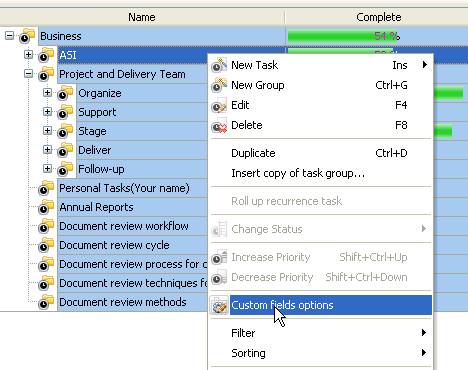Screen dimensions: 468x370
Task: Click the Business group folder icon
Action: (x=27, y=36)
